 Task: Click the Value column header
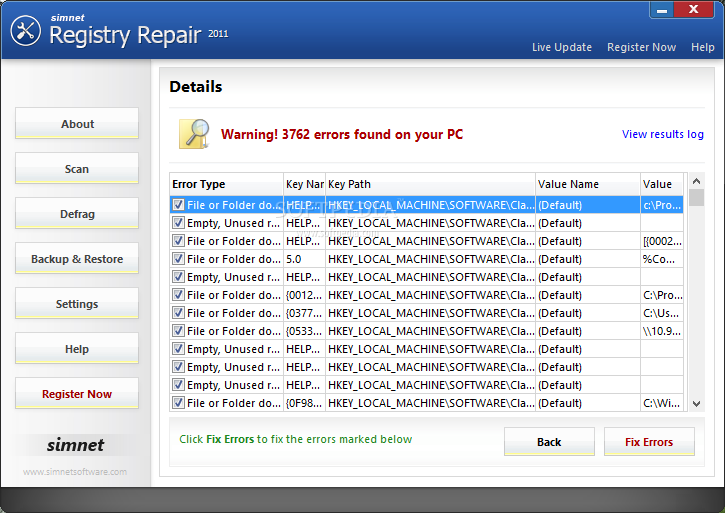662,184
